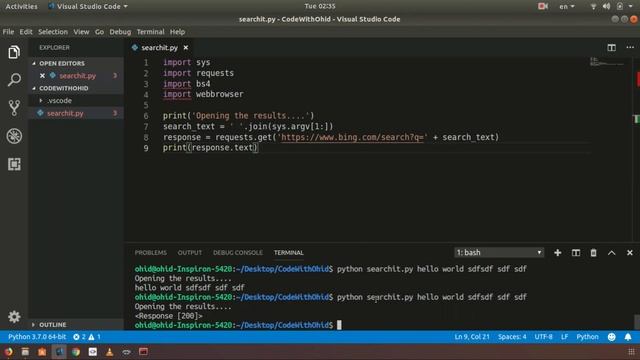The height and width of the screenshot is (360, 640).
Task: Open the Visual Studio Code app menu dropdown
Action: tap(88, 6)
